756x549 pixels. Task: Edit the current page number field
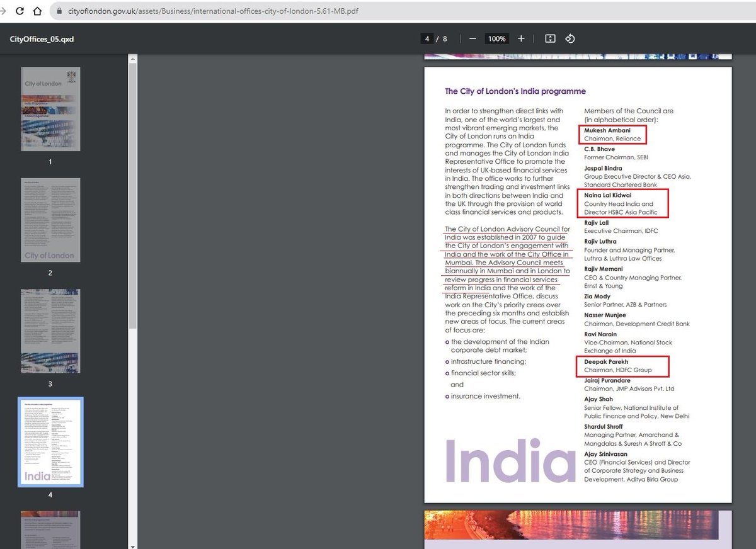[427, 38]
